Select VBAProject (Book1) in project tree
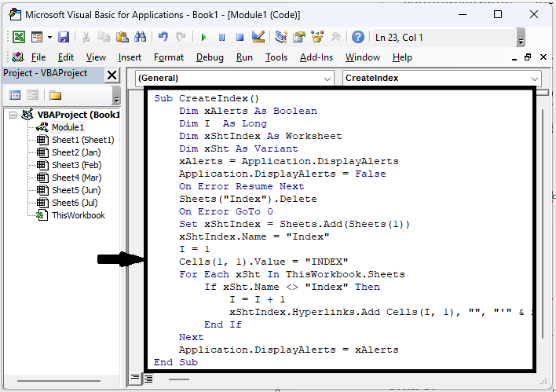This screenshot has height=392, width=556. click(x=79, y=115)
